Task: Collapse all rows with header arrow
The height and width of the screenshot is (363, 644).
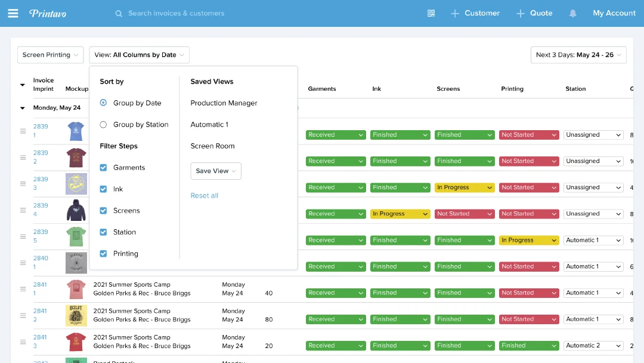Action: [23, 85]
